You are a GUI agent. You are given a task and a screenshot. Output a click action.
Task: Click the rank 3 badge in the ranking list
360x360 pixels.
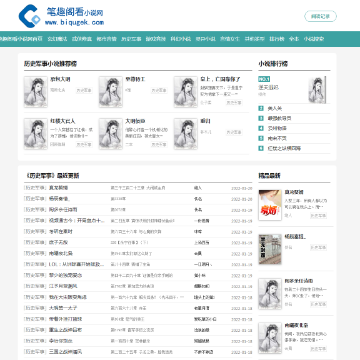coord(261,118)
